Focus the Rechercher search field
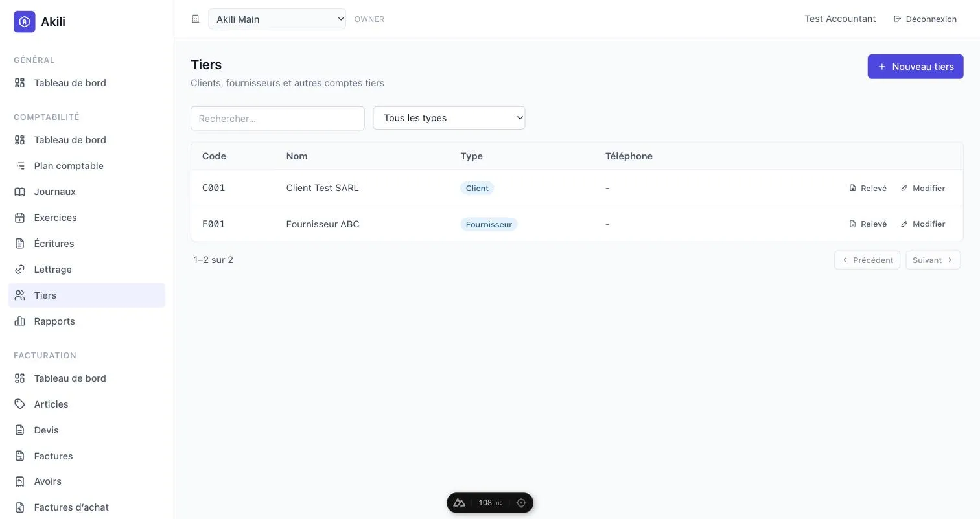This screenshot has width=980, height=519. (x=277, y=118)
